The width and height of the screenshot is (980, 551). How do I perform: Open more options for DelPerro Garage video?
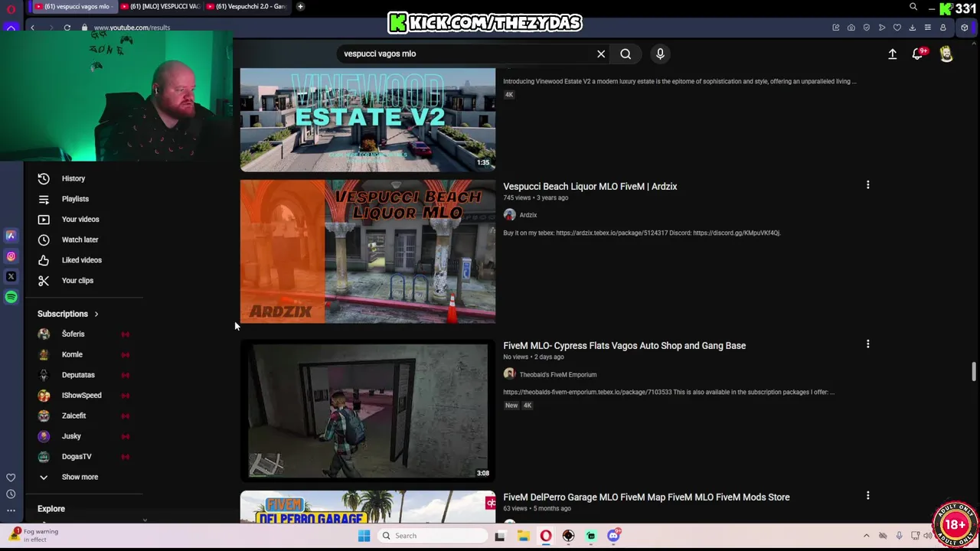[867, 496]
